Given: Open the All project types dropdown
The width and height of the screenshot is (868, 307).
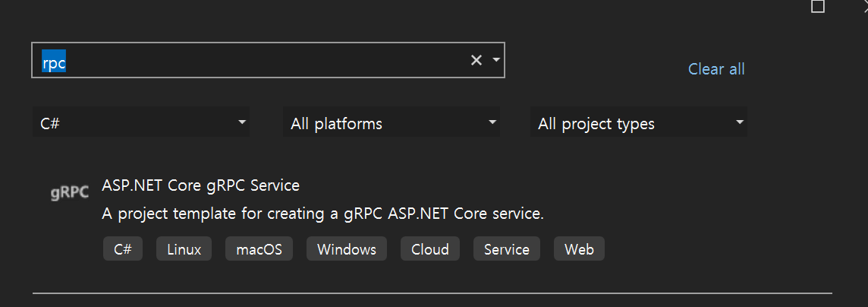Looking at the screenshot, I should coord(639,122).
